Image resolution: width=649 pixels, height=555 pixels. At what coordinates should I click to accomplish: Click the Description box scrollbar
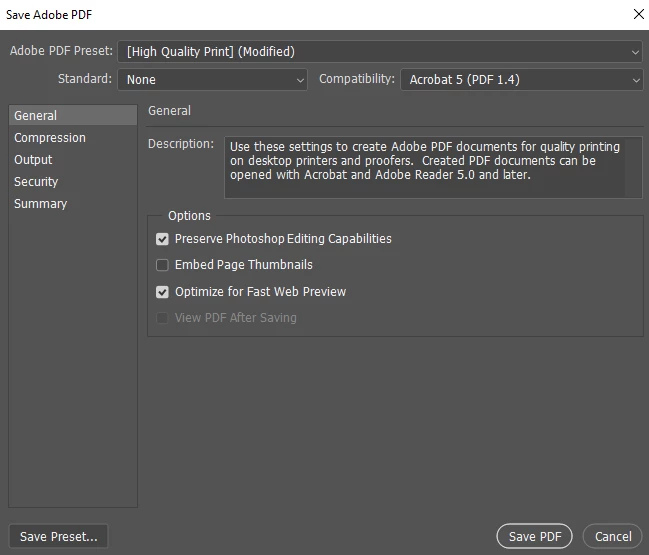coord(634,167)
